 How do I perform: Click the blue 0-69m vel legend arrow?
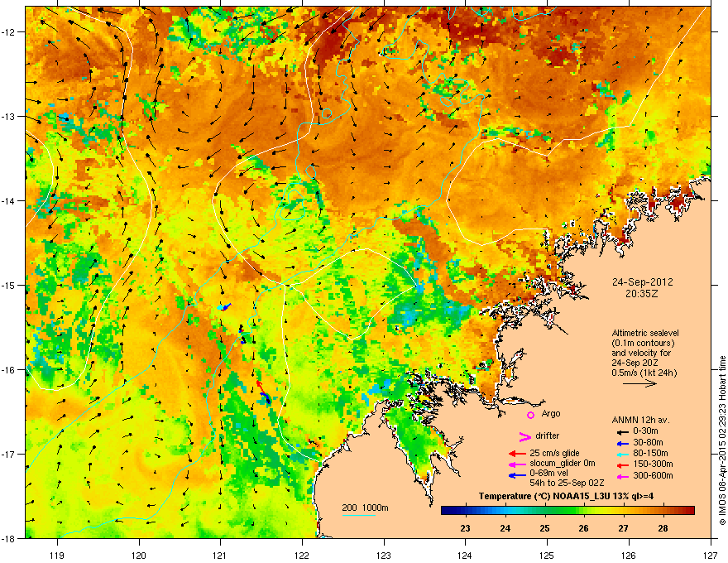click(x=517, y=475)
